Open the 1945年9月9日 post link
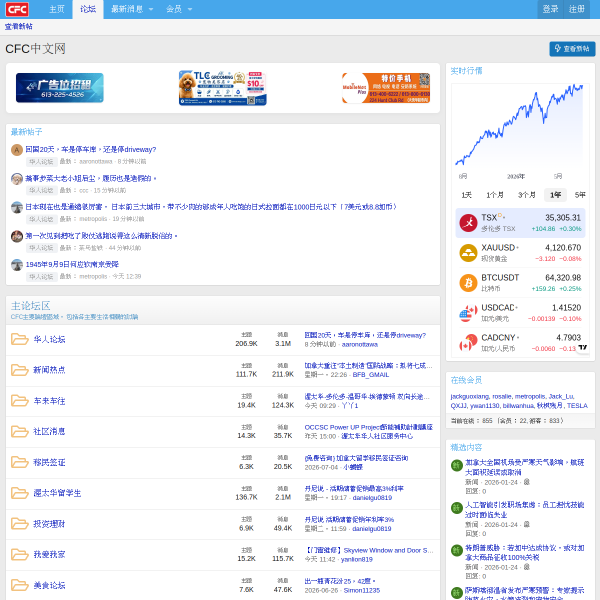Screen dimensions: 600x600 tap(72, 264)
